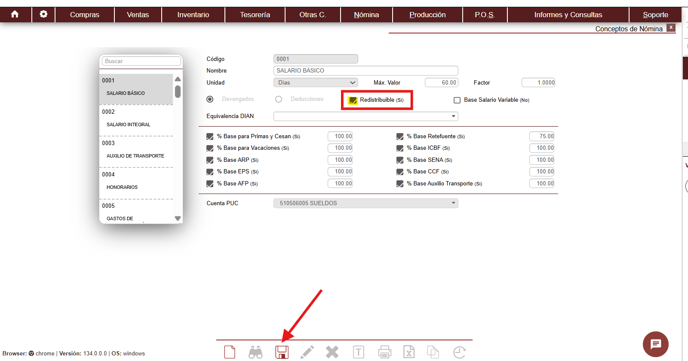This screenshot has height=361, width=688.
Task: Click the Retefuente percentage field 75.00
Action: coord(542,136)
